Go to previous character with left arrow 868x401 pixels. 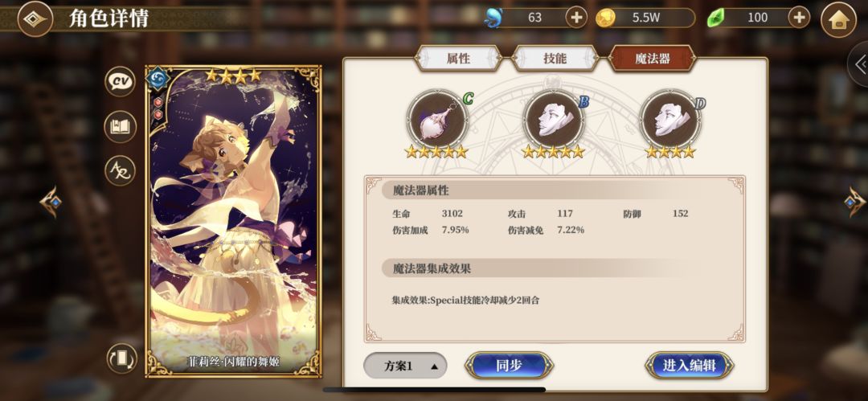click(x=51, y=202)
